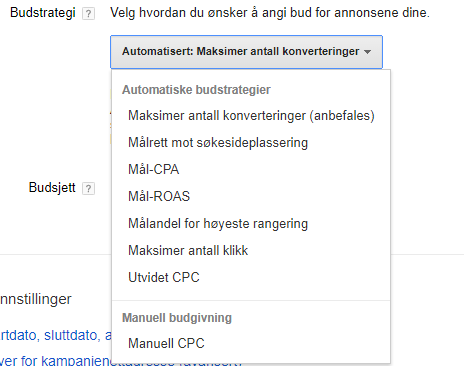Click the link mentioning kampanjen
The width and height of the screenshot is (464, 366).
click(56, 361)
